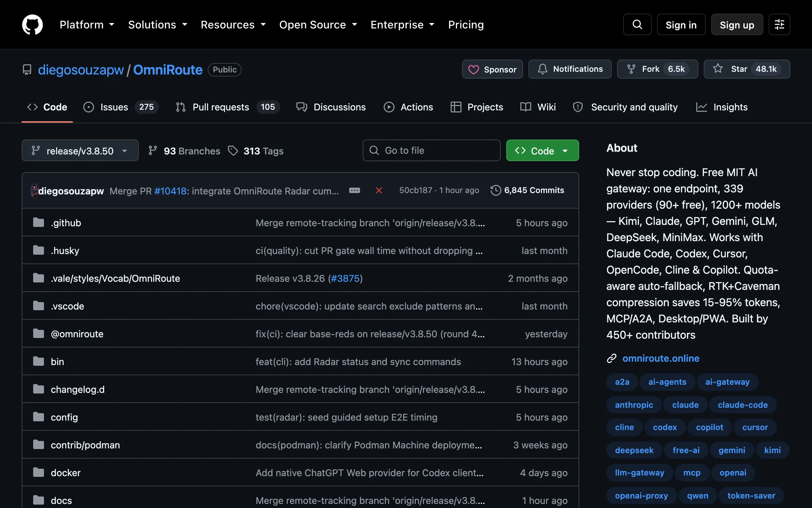Open the .vscode folder
The height and width of the screenshot is (508, 812).
(x=67, y=306)
